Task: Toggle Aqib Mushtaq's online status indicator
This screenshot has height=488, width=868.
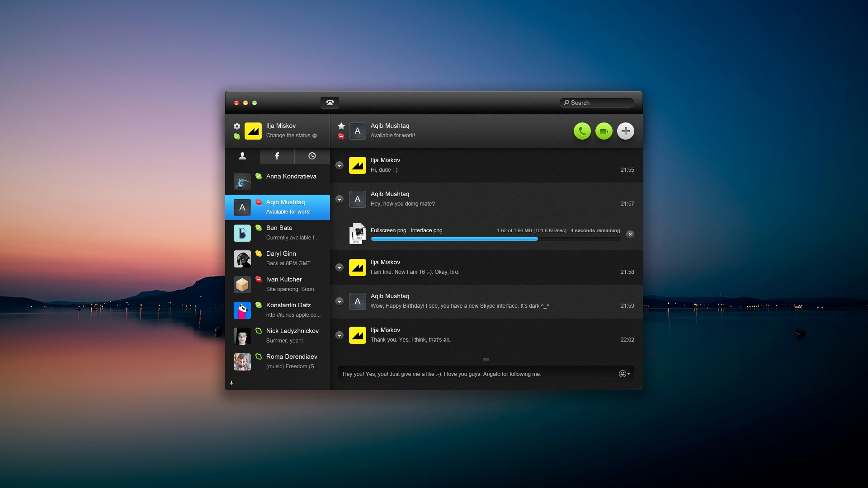Action: pyautogui.click(x=258, y=202)
